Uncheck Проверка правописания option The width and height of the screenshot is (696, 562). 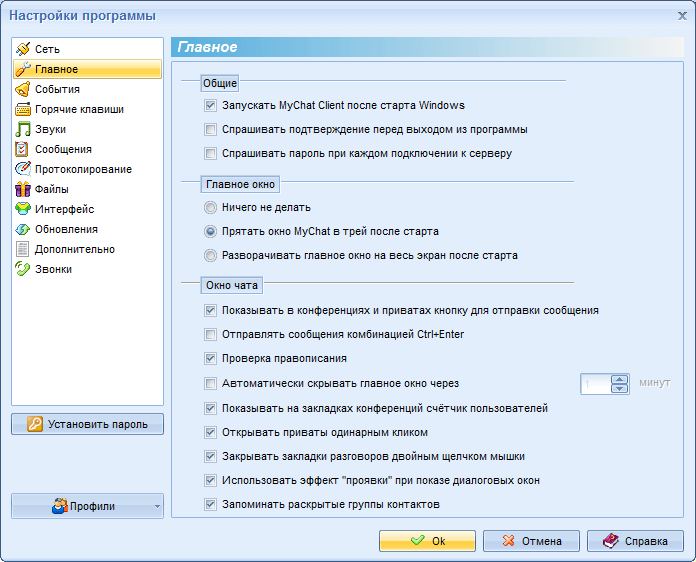[210, 358]
